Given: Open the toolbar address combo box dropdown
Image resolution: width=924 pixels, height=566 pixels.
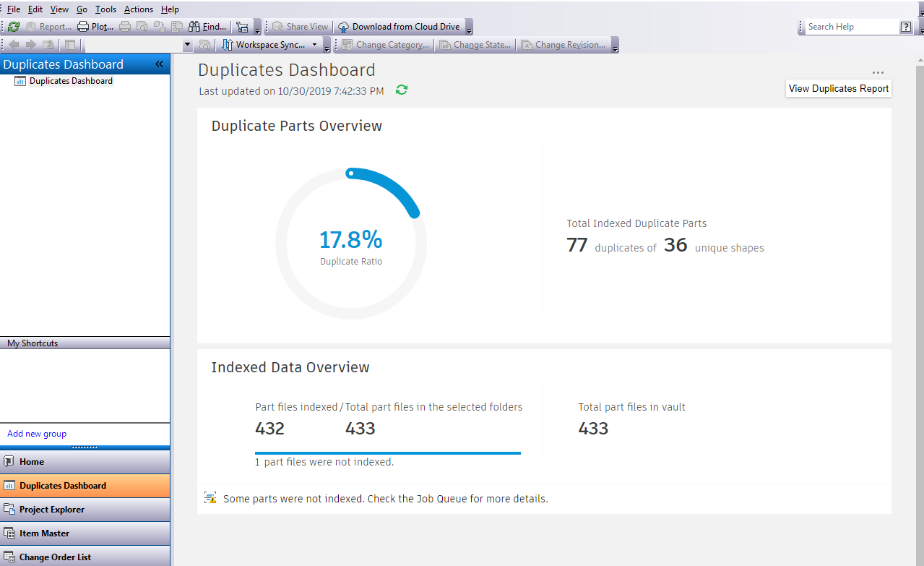Looking at the screenshot, I should (188, 45).
